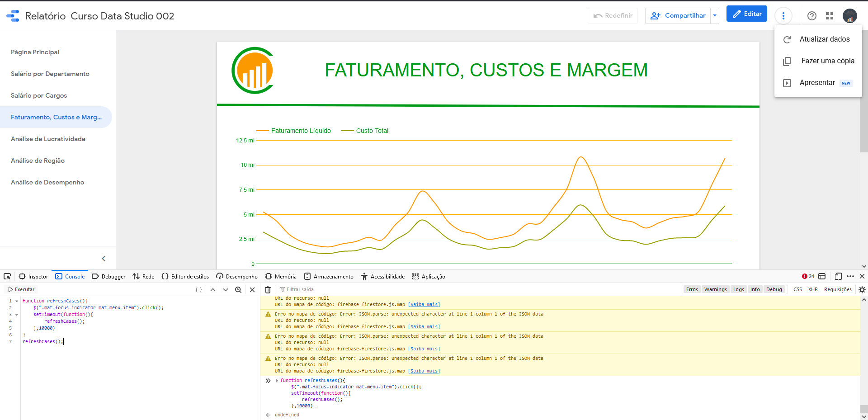This screenshot has height=420, width=868.
Task: Select Apresentar menu item
Action: click(818, 83)
